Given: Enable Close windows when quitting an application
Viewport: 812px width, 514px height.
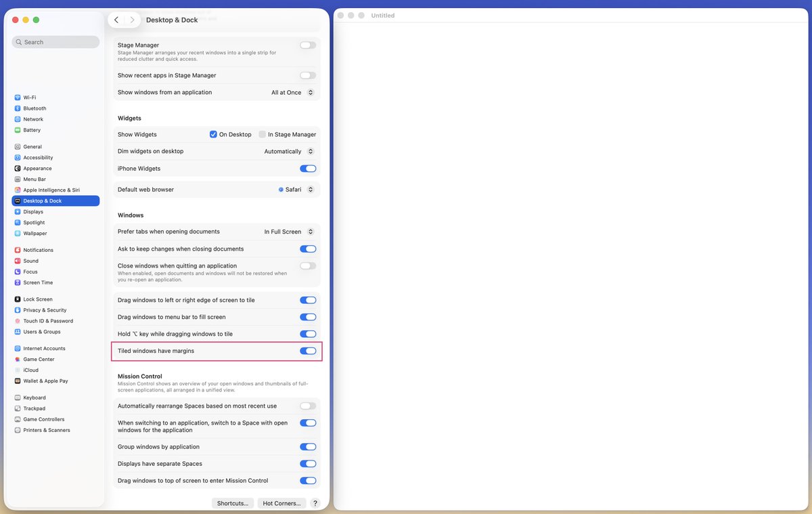Looking at the screenshot, I should [308, 266].
